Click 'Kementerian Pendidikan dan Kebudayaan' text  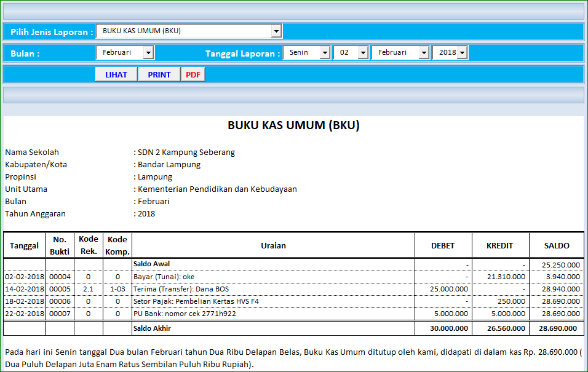coord(217,189)
